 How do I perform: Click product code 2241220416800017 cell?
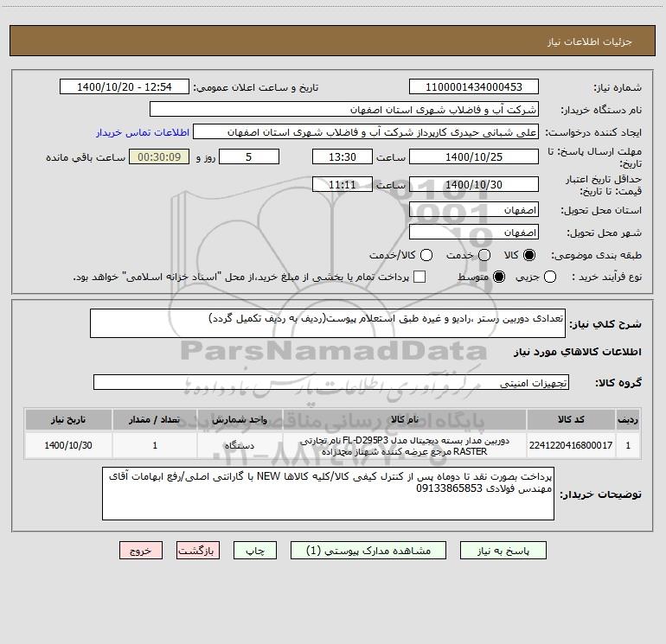point(571,445)
